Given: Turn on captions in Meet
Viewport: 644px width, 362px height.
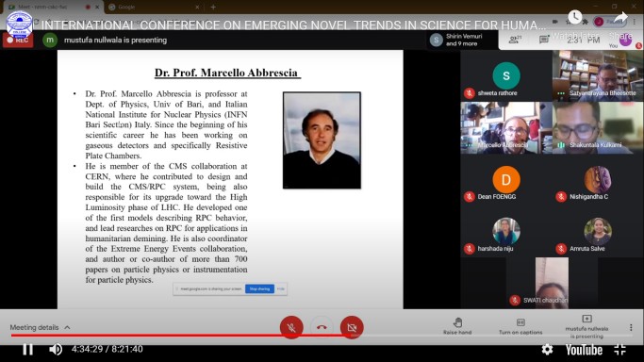Looking at the screenshot, I should coord(520,326).
